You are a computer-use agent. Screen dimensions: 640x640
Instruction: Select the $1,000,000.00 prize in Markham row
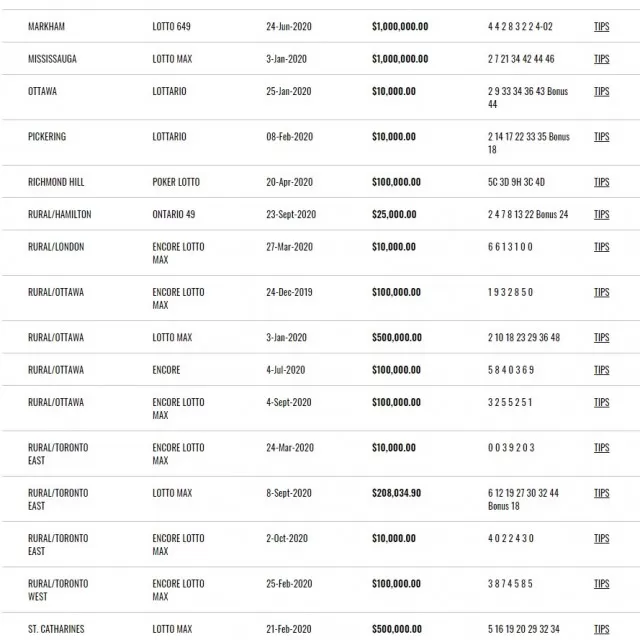pyautogui.click(x=400, y=27)
